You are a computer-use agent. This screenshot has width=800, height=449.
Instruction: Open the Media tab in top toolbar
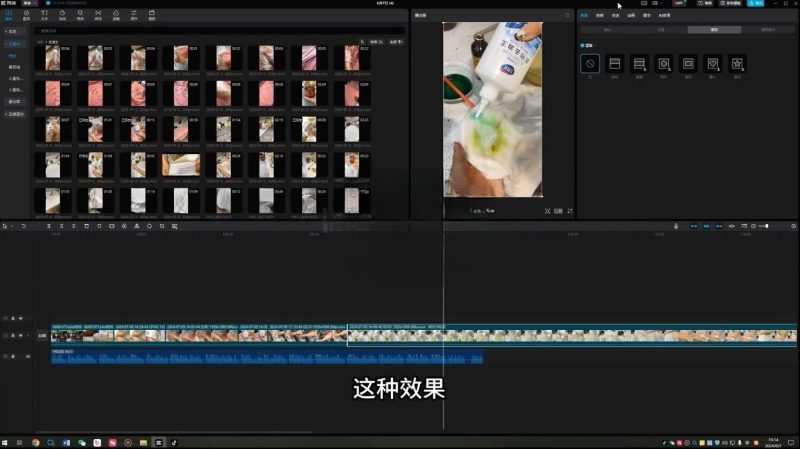pos(8,15)
